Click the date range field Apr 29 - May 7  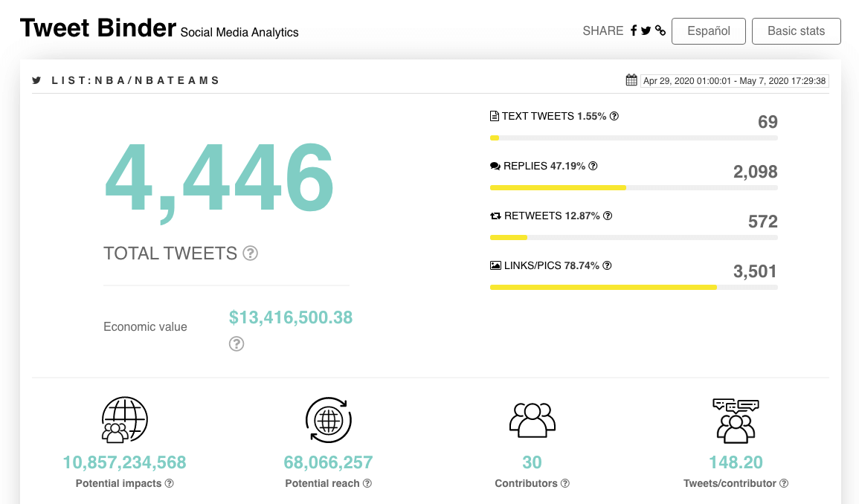[x=734, y=81]
